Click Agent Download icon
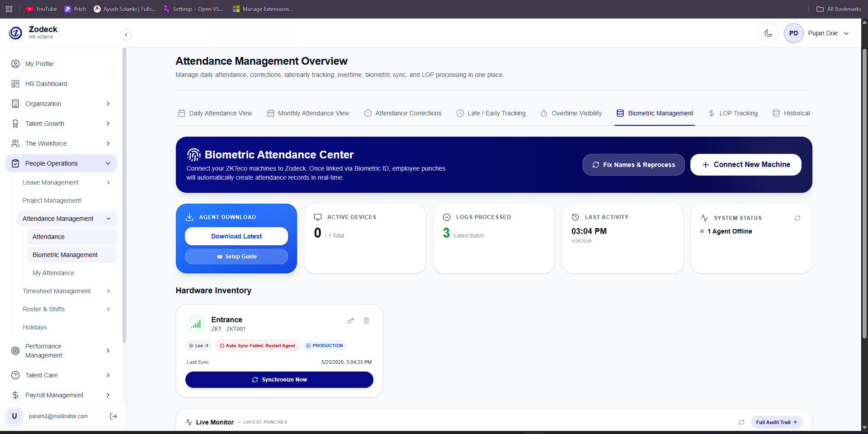868x434 pixels. coord(189,217)
